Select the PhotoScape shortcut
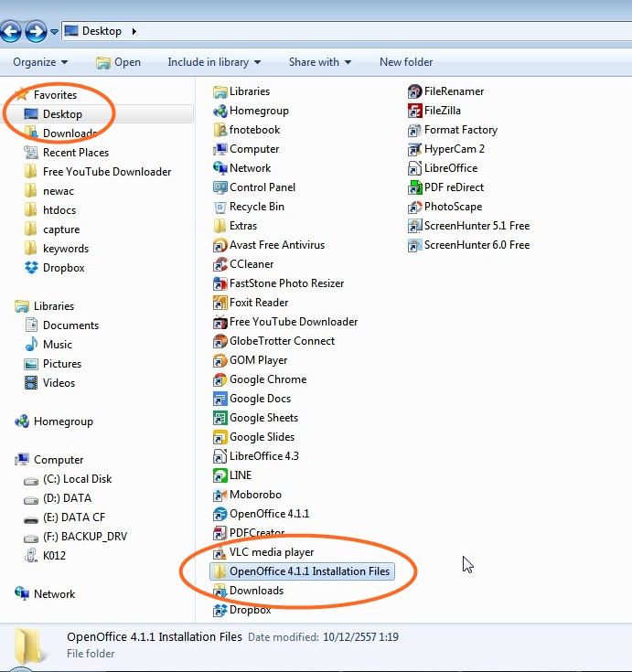Screen dimensions: 632x672 pos(445,207)
